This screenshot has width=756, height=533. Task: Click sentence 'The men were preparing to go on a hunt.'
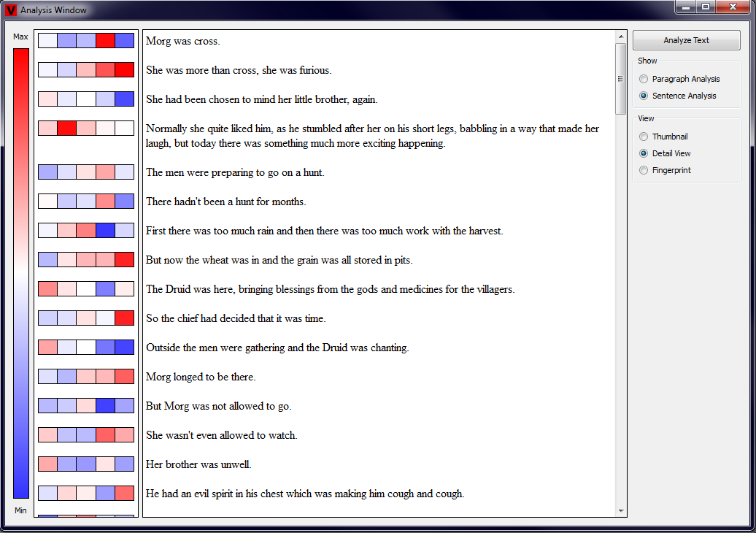point(235,172)
